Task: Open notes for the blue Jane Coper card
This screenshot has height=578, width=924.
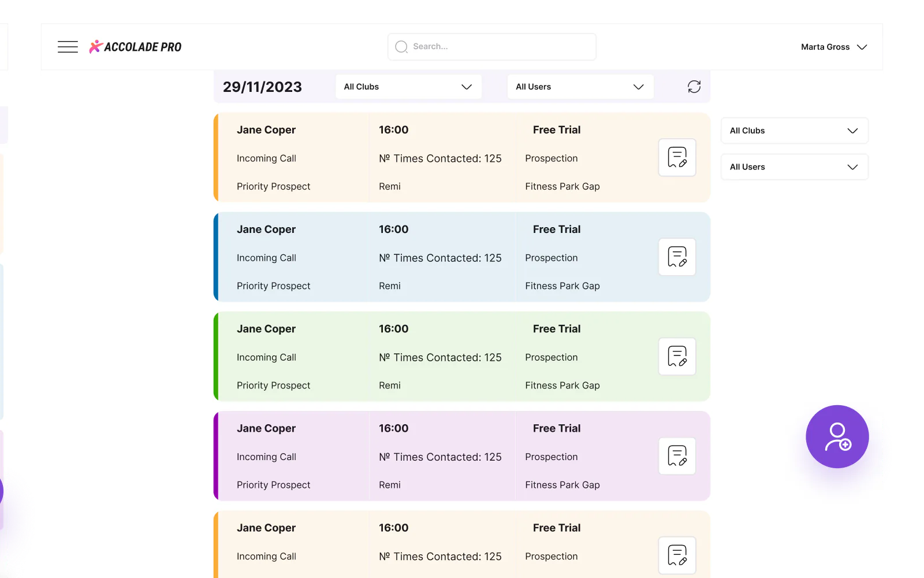Action: coord(677,257)
